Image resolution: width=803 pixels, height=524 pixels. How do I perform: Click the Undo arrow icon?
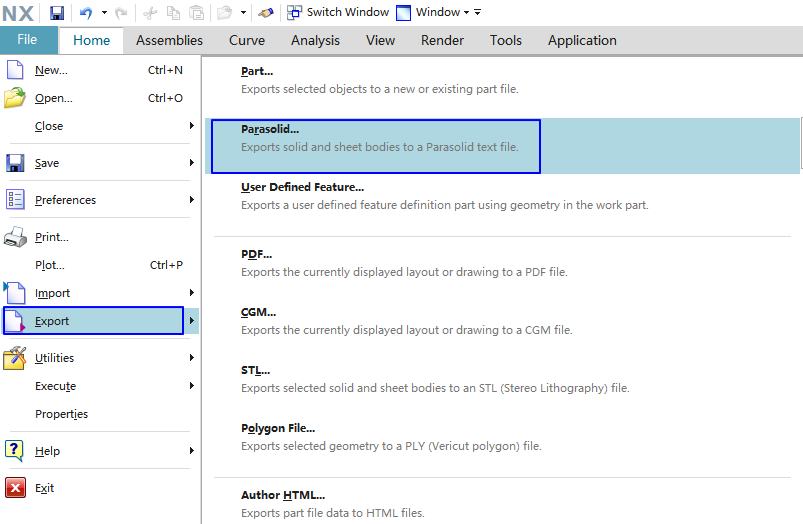[86, 13]
